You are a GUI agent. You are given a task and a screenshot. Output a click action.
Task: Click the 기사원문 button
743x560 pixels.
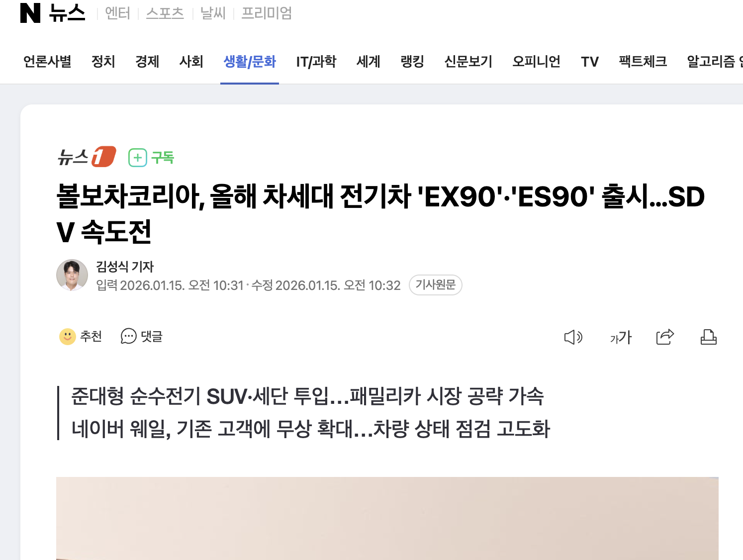(x=436, y=285)
